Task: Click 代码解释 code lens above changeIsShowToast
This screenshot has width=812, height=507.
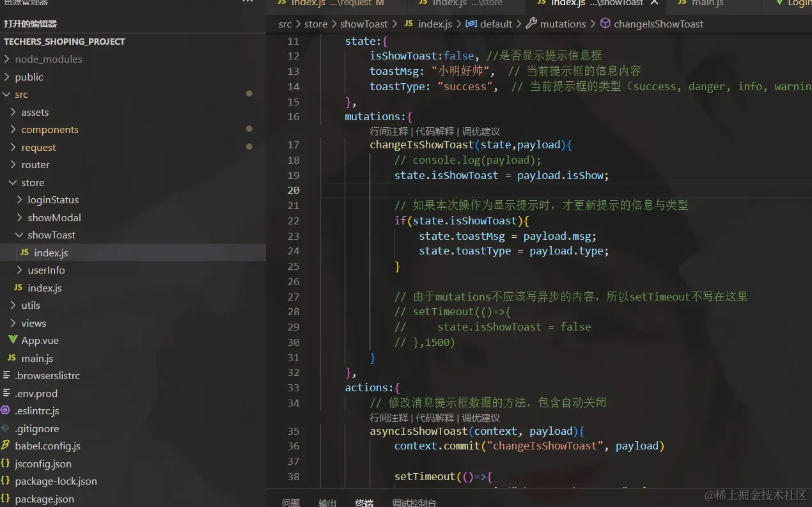Action: point(435,131)
